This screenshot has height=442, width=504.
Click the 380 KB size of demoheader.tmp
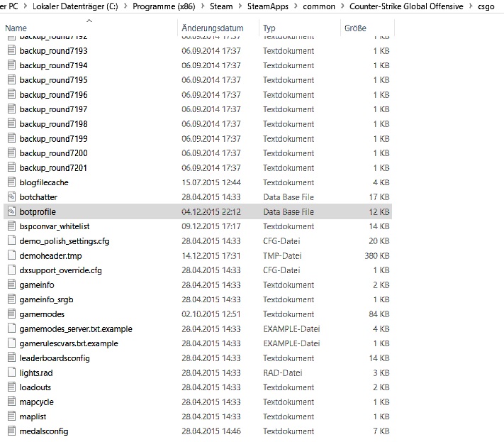pos(376,255)
